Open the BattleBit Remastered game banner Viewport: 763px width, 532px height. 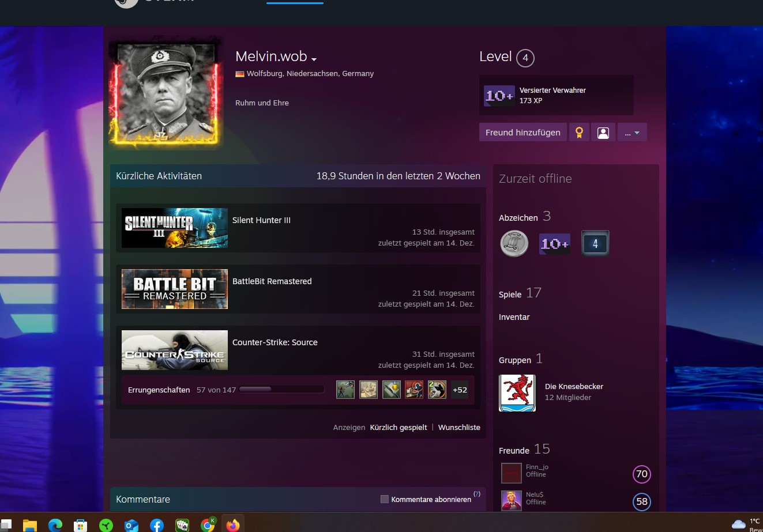point(175,289)
